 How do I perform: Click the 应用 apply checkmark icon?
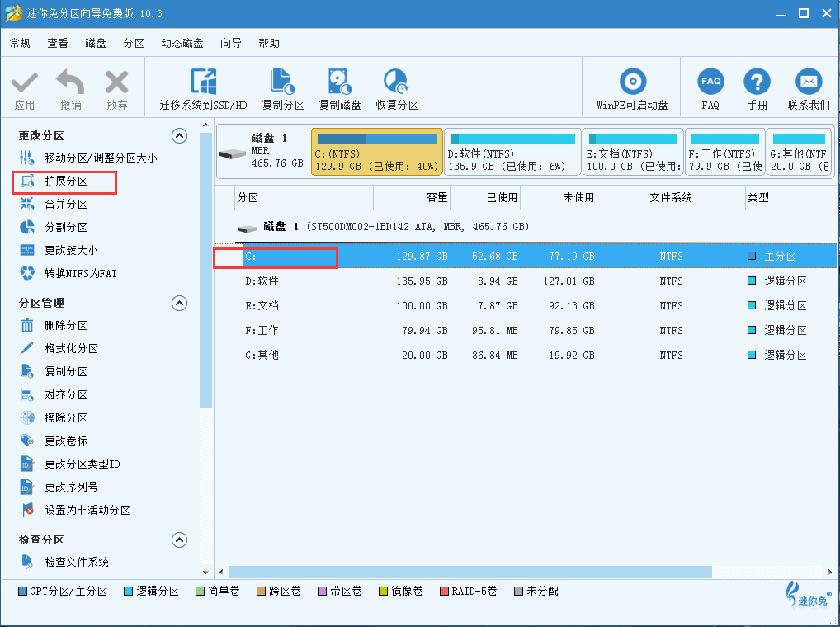coord(25,83)
